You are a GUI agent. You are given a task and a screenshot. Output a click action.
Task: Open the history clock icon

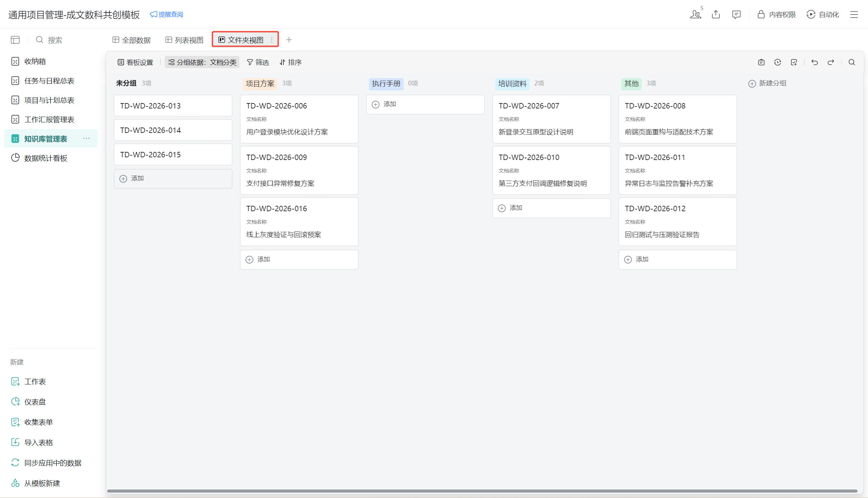pos(777,62)
